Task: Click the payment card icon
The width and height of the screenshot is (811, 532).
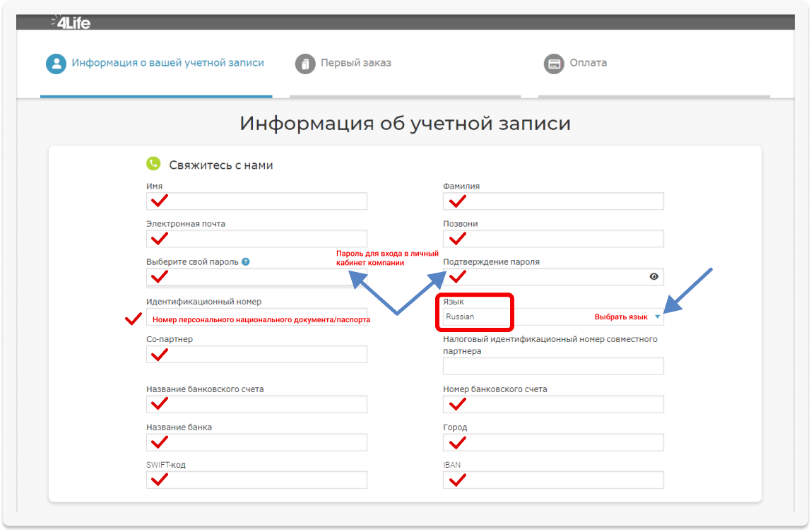Action: point(553,64)
